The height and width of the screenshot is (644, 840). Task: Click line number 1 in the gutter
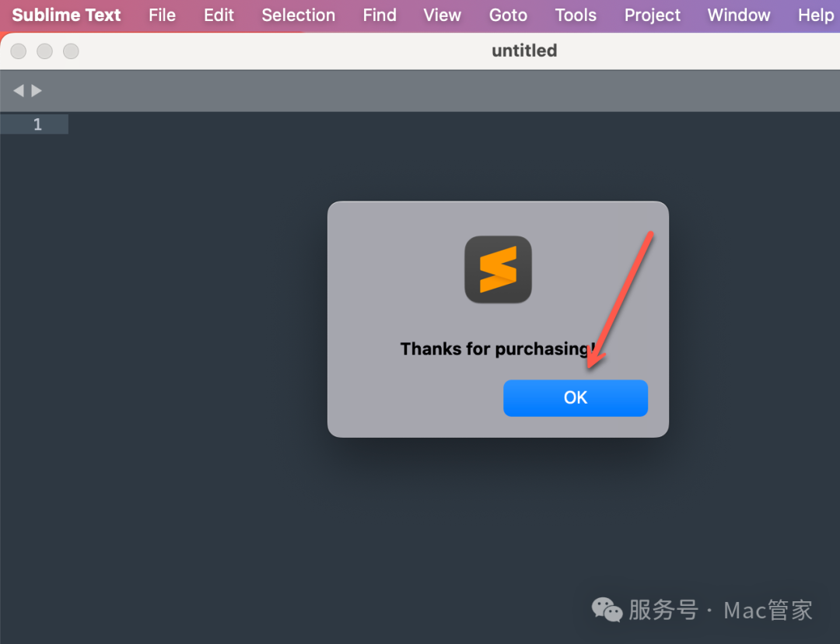37,124
